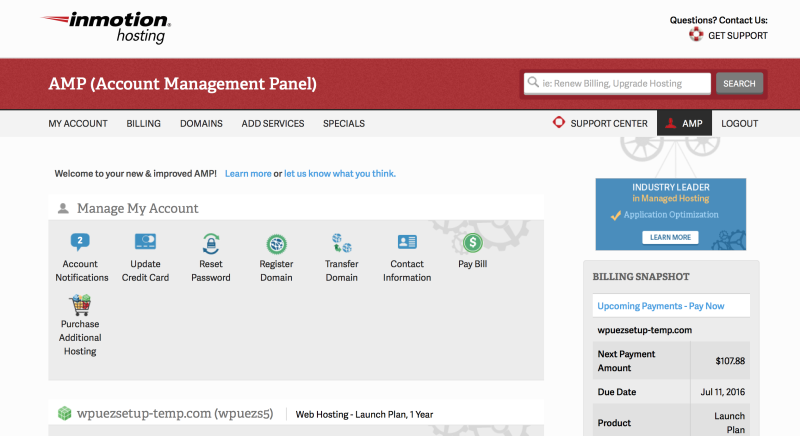Open the SPECIALS menu

pyautogui.click(x=344, y=123)
